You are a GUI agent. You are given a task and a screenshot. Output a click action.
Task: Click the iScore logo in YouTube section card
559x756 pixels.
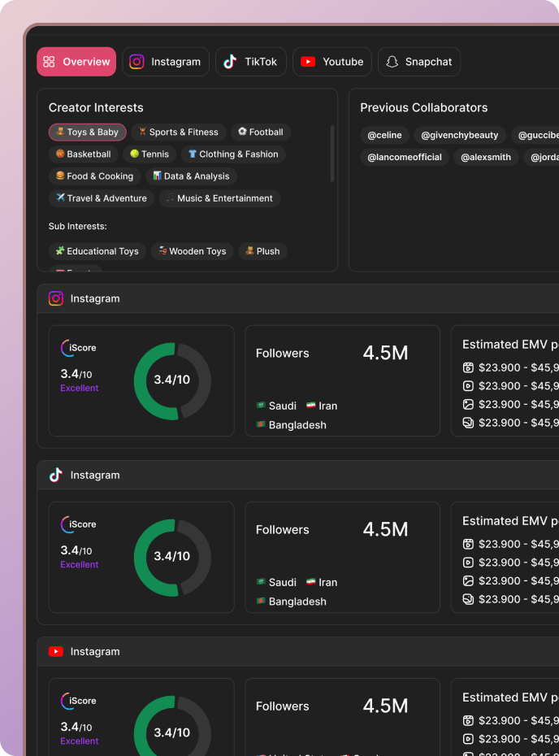[x=78, y=701]
